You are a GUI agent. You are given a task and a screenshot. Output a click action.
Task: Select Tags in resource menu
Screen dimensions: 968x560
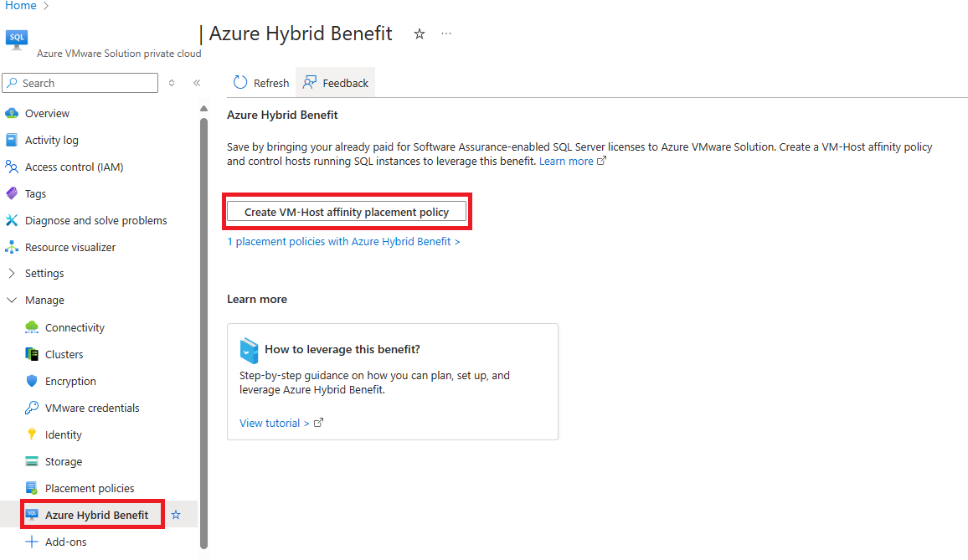(x=35, y=193)
